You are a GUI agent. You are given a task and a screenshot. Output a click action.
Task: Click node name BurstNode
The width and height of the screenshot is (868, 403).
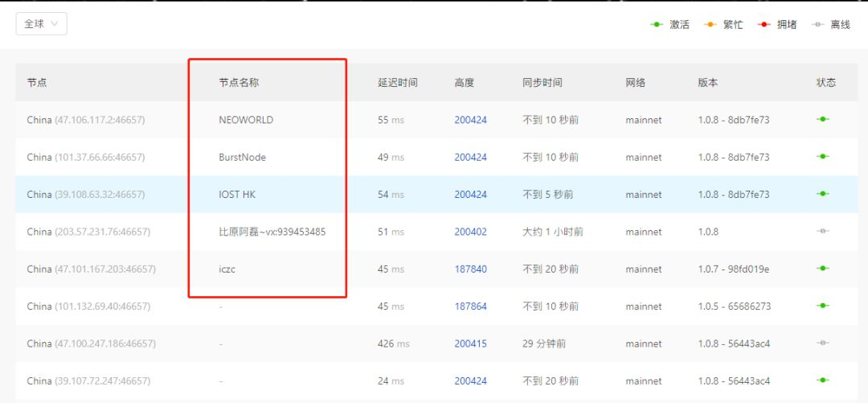(x=243, y=158)
